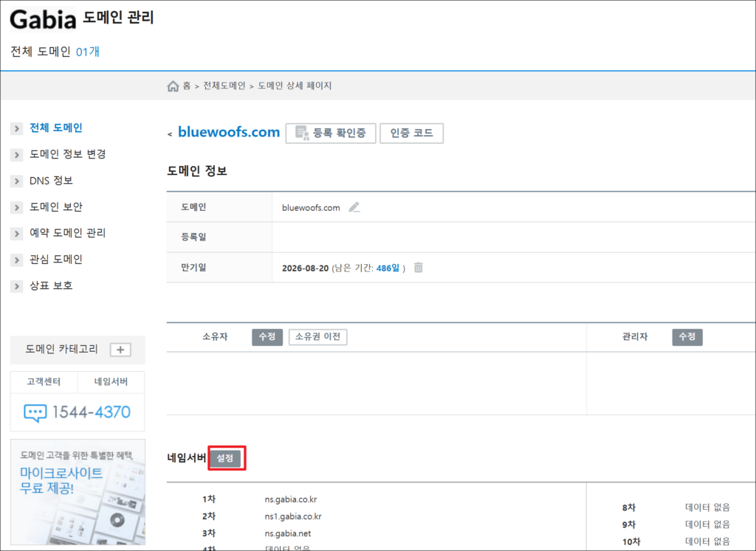Click the certificate icon in 등록 확인증 button
756x551 pixels.
[x=302, y=133]
